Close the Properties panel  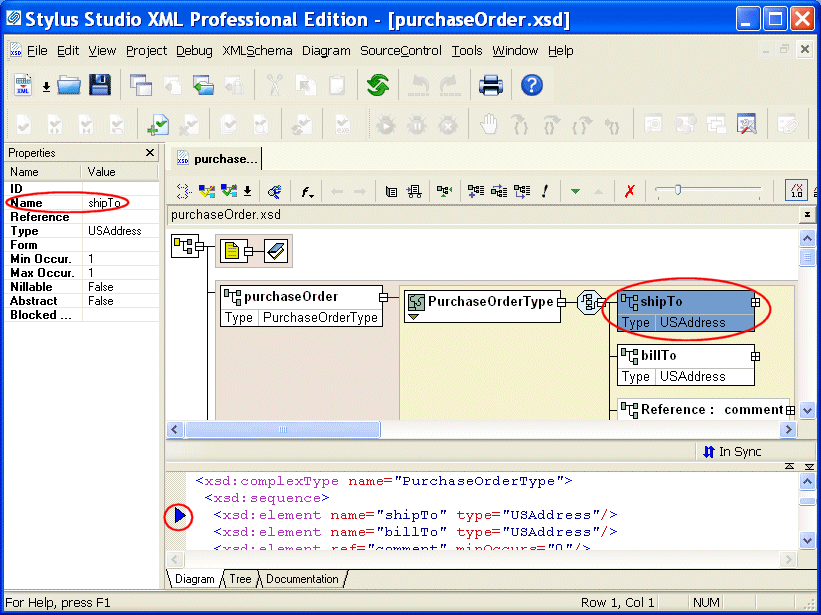150,153
